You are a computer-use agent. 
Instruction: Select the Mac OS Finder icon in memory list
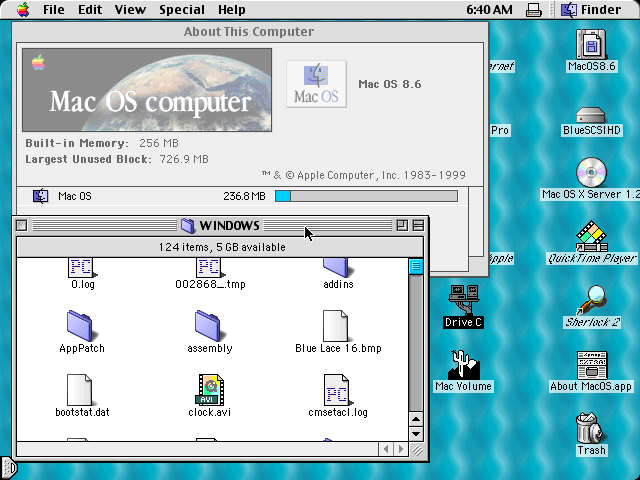pyautogui.click(x=40, y=196)
